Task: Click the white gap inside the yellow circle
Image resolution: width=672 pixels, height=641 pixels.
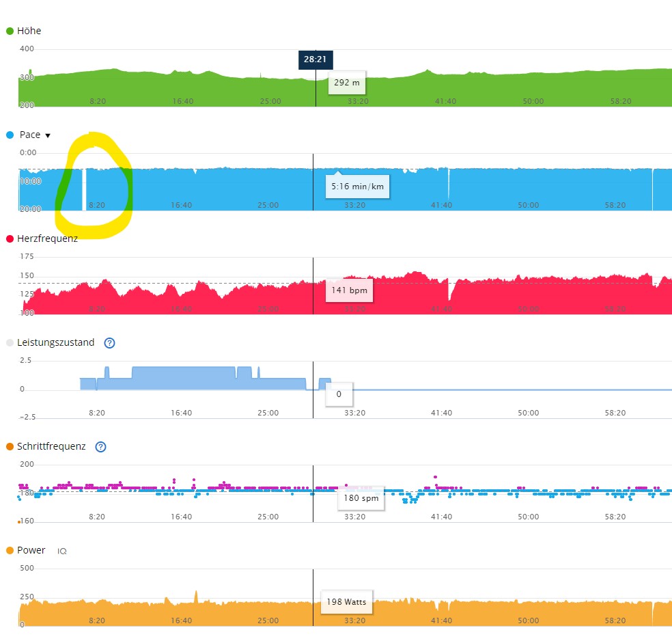Action: (85, 189)
